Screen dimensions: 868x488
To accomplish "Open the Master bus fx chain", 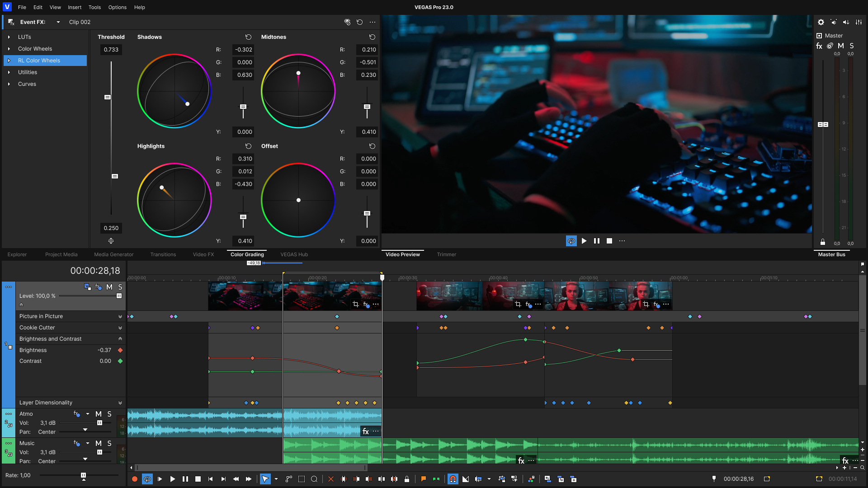I will pyautogui.click(x=819, y=46).
